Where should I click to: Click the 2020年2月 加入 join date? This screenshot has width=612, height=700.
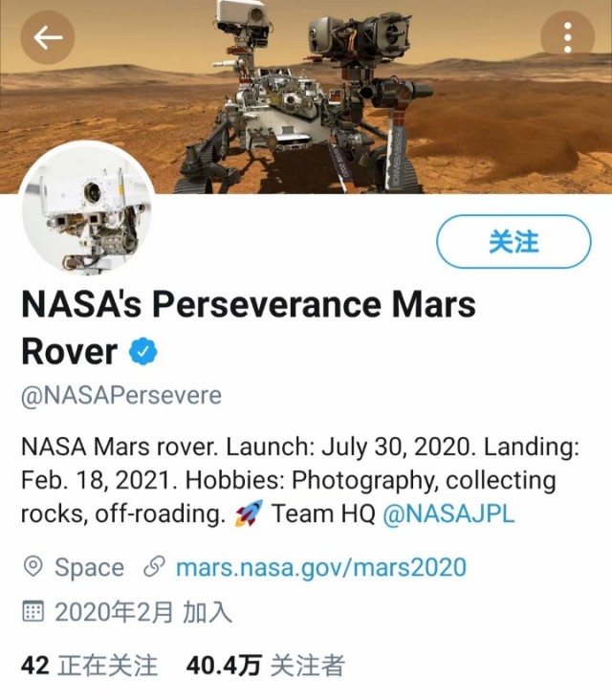point(143,612)
